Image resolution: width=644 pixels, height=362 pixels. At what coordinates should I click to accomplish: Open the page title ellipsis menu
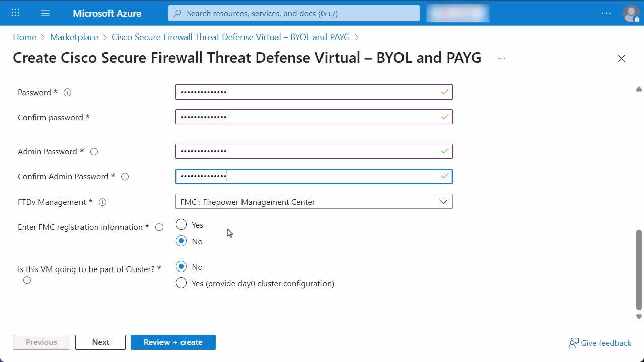click(502, 58)
